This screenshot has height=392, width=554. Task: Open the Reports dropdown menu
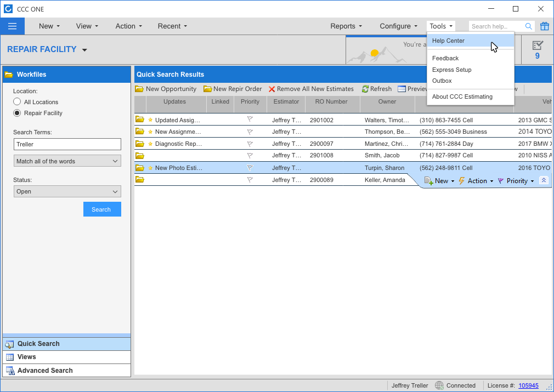point(346,26)
